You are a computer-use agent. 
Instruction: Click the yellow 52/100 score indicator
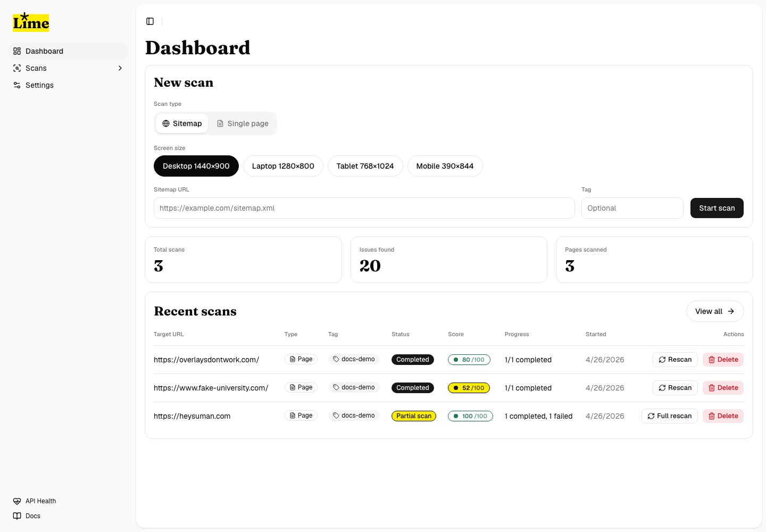(469, 388)
